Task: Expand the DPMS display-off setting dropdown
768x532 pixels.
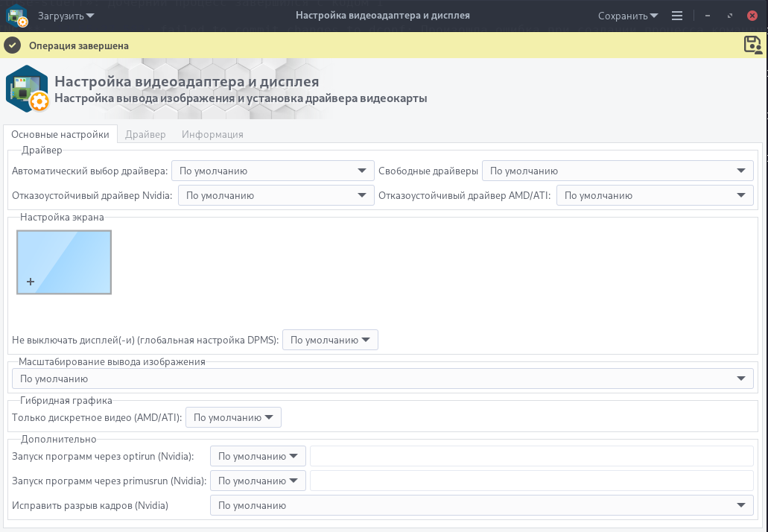Action: (330, 341)
